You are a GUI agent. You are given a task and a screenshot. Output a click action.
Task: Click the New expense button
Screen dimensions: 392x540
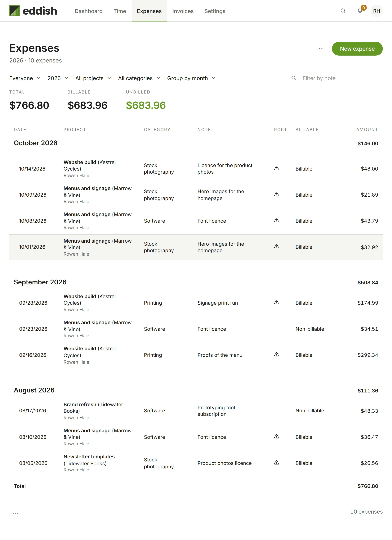357,49
